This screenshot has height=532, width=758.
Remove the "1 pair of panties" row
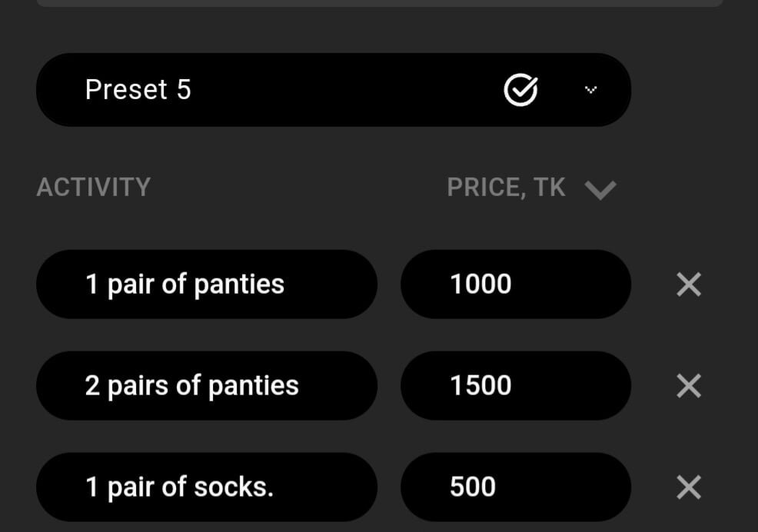pos(688,284)
